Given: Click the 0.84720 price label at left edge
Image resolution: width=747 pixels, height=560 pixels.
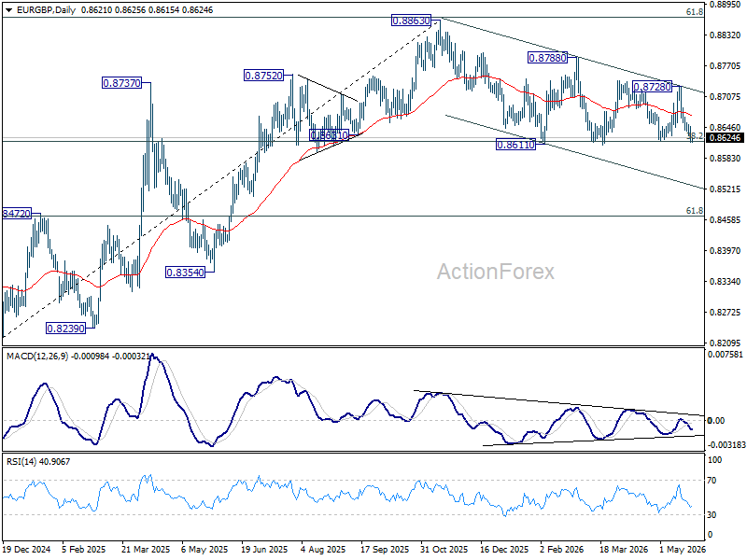Looking at the screenshot, I should [x=17, y=214].
